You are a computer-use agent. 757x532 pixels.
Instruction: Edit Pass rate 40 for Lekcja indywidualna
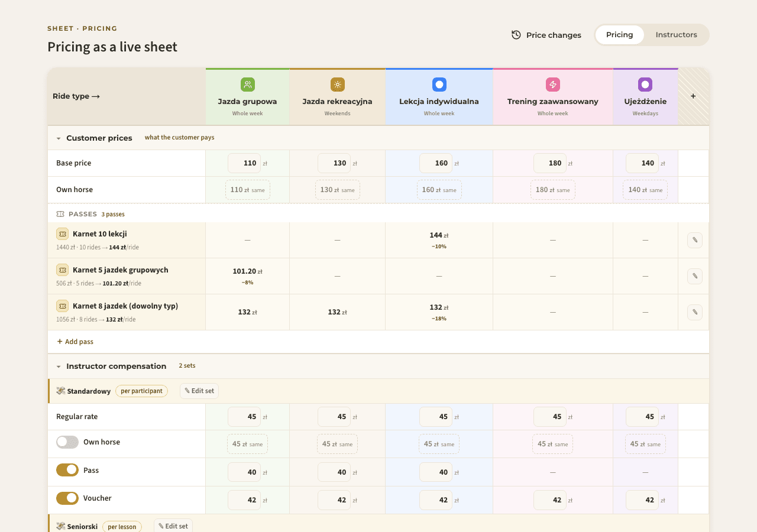[436, 472]
